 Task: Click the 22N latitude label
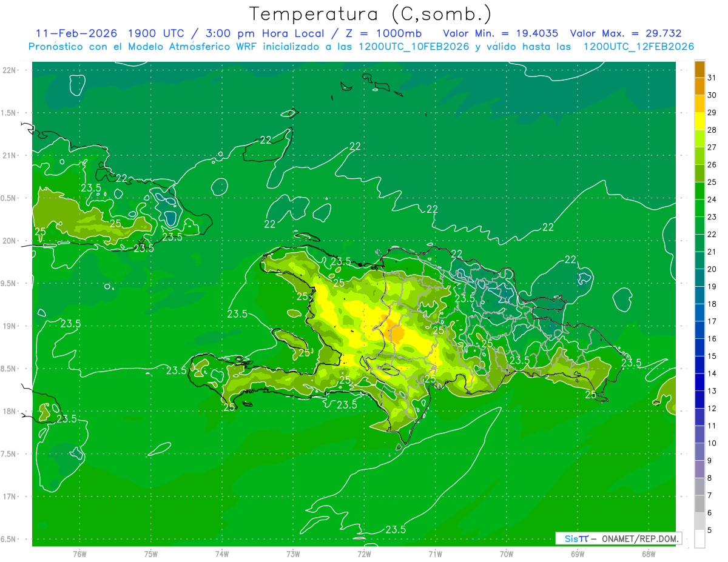10,70
